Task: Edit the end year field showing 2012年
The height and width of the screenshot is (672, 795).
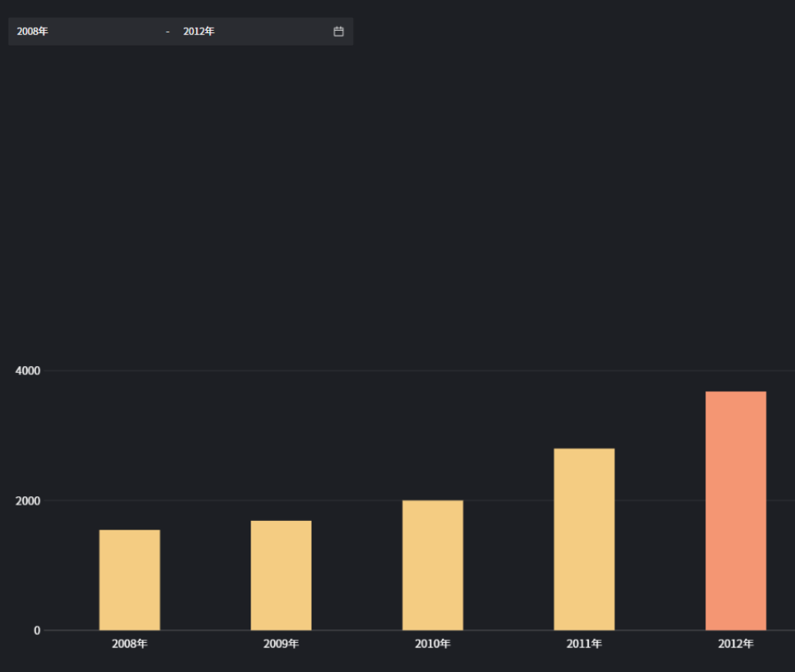Action: (x=254, y=32)
